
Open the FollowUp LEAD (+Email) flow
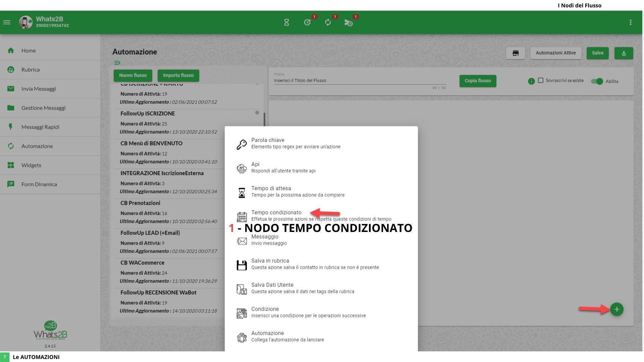coord(169,243)
